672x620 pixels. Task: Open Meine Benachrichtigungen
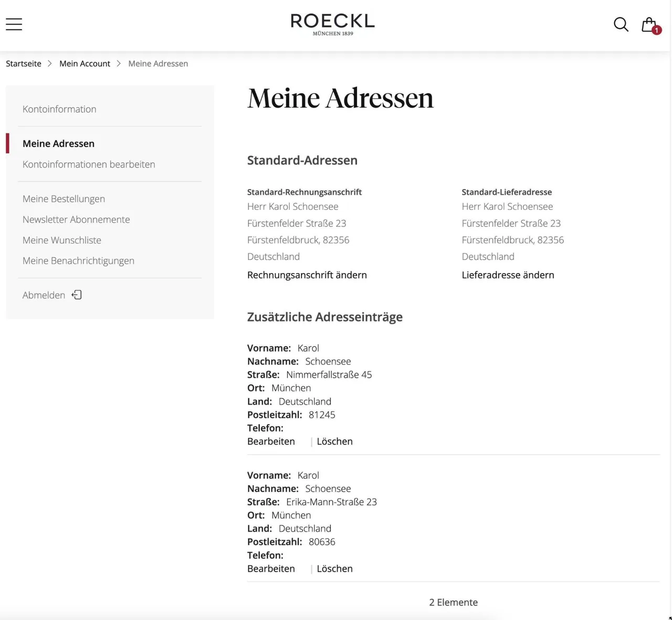[78, 261]
